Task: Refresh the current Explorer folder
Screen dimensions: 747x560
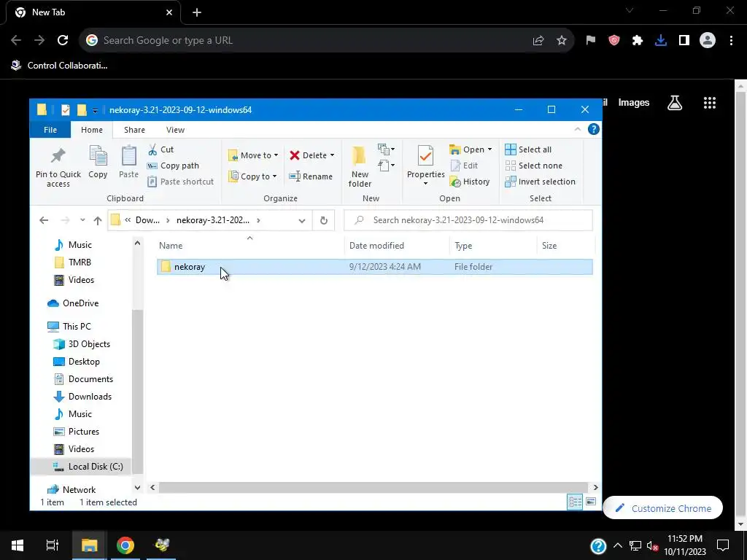Action: (323, 220)
